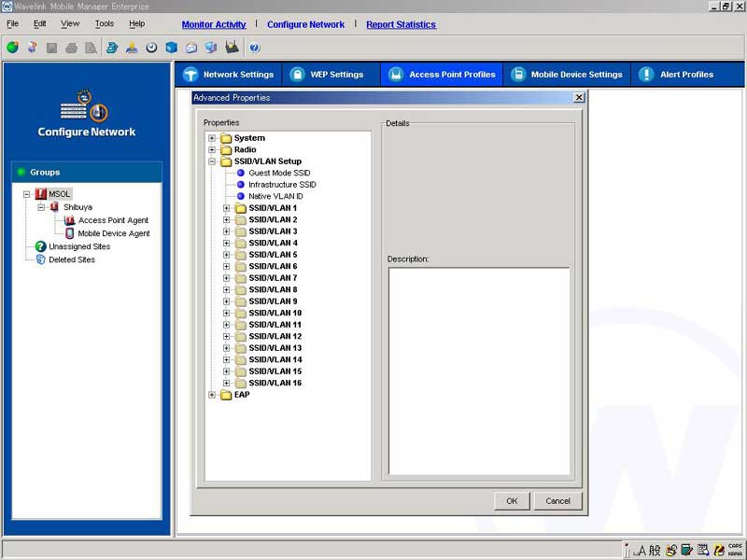Collapse the MSOL group node
Image resolution: width=747 pixels, height=560 pixels.
pyautogui.click(x=27, y=194)
